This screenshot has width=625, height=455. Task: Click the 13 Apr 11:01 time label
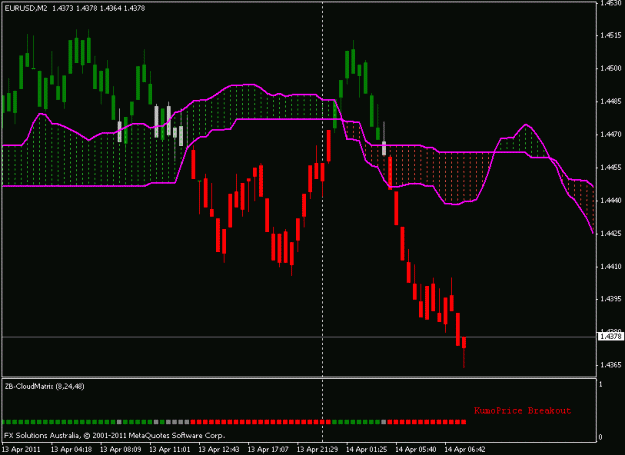point(170,449)
